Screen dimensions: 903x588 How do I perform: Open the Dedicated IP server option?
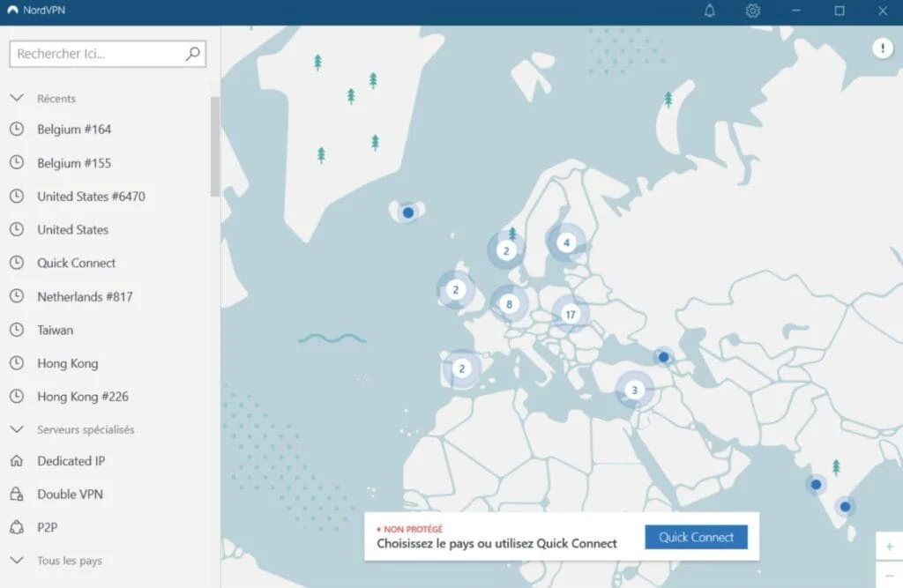(x=71, y=461)
